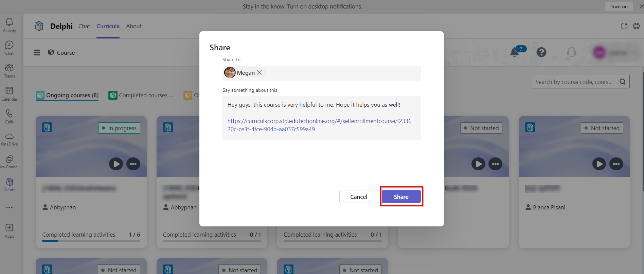Click the 1 / 6 progress bar
The image size is (644, 274).
click(x=91, y=241)
